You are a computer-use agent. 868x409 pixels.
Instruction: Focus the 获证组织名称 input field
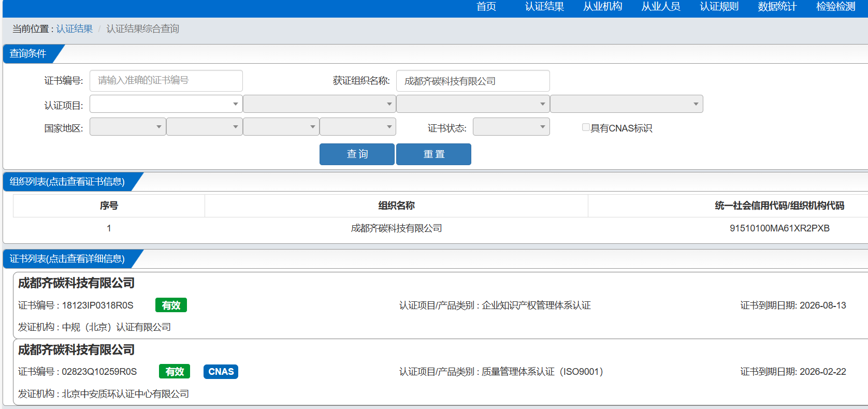point(473,81)
